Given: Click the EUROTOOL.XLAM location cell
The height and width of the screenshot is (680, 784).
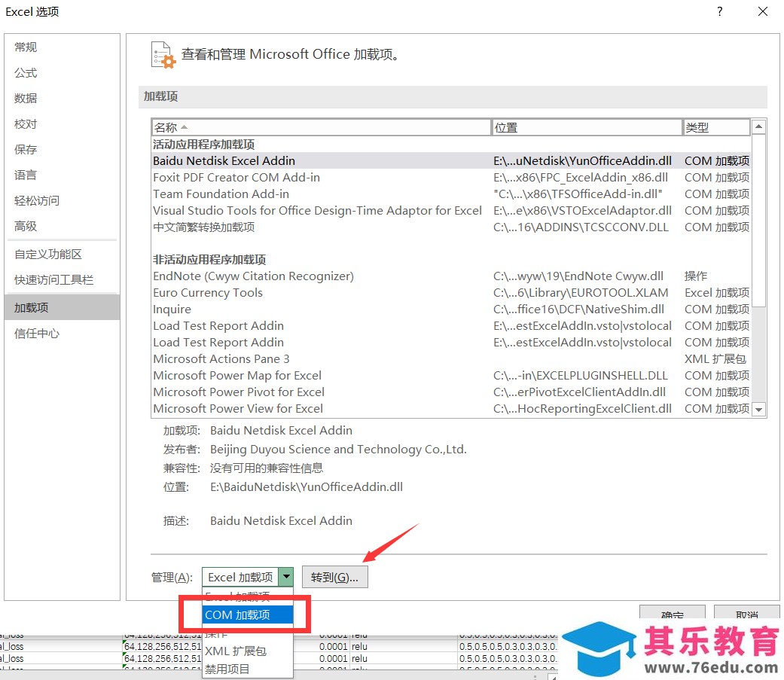Looking at the screenshot, I should [581, 292].
